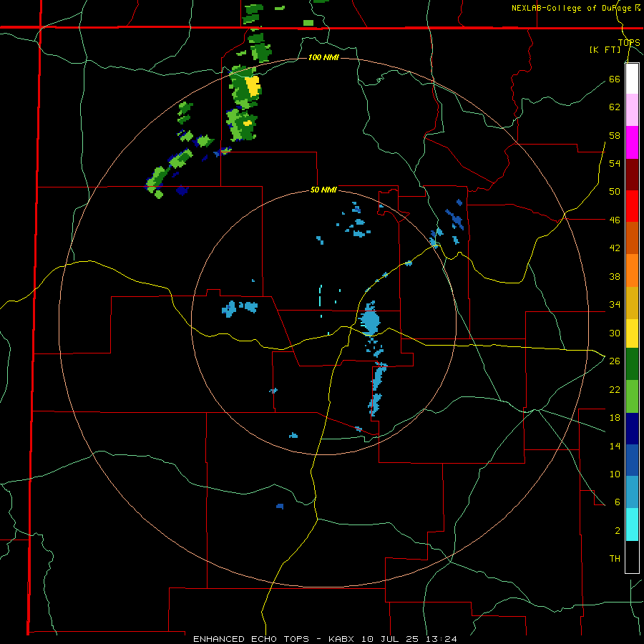The height and width of the screenshot is (644, 644).
Task: Click the 26 legend value
Action: point(615,361)
